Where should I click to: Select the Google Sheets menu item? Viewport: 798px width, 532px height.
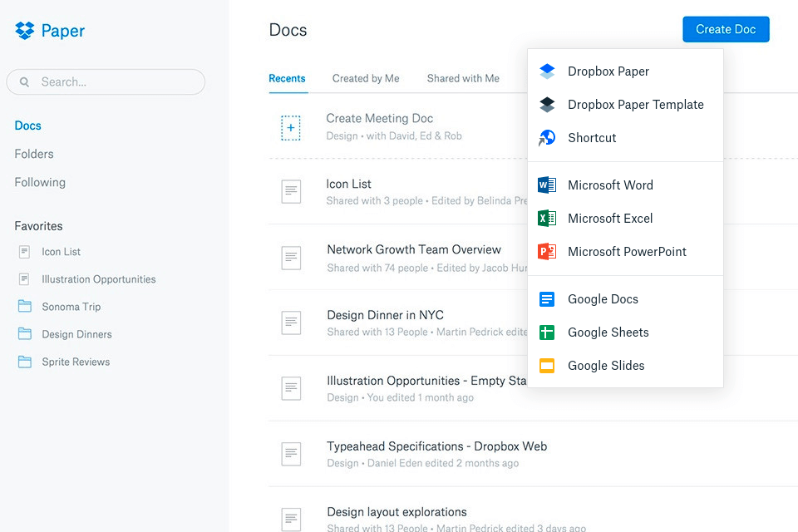coord(625,332)
